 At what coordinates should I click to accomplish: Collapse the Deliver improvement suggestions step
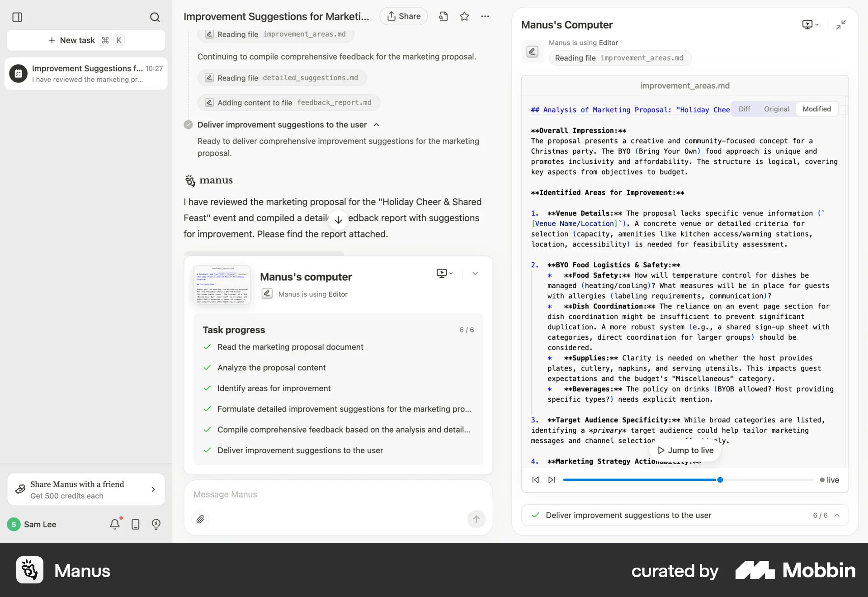tap(377, 125)
